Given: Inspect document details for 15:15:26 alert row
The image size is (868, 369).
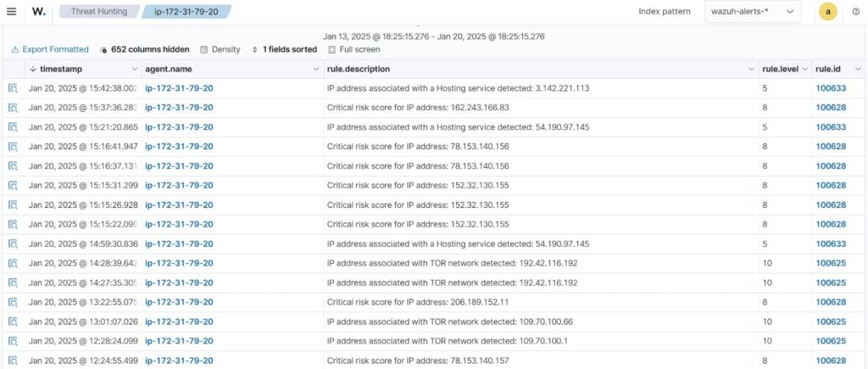Looking at the screenshot, I should click(14, 205).
